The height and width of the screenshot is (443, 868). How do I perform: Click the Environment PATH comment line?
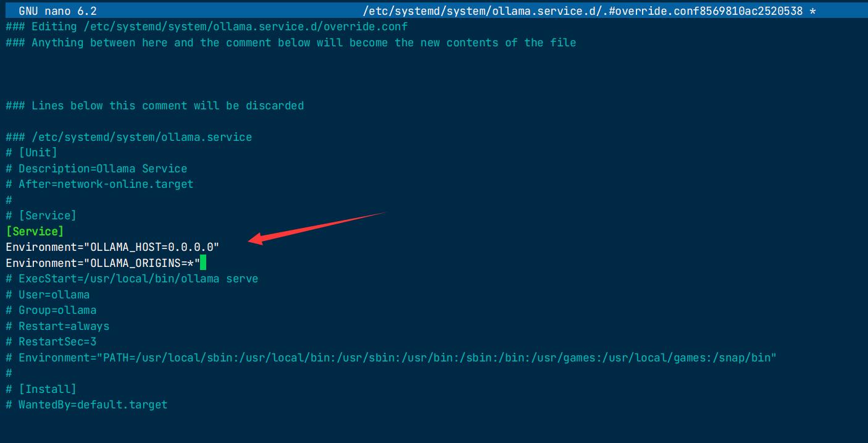point(391,358)
